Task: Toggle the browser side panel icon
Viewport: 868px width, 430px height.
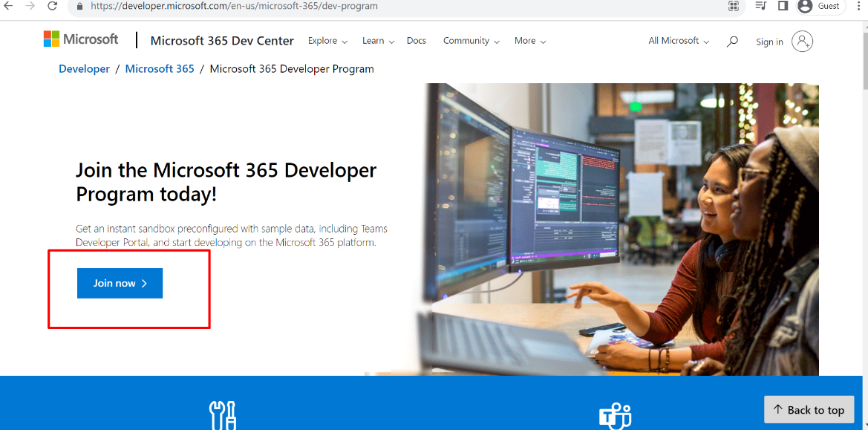Action: 783,6
